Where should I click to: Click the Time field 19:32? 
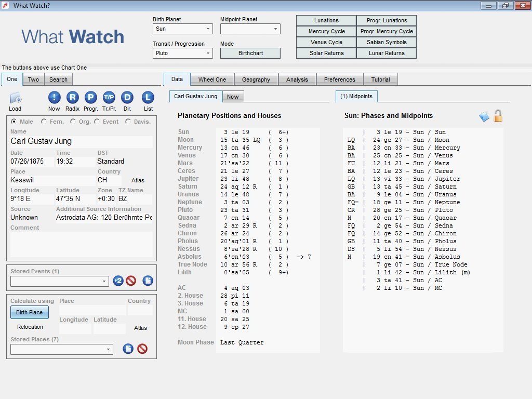click(x=75, y=162)
